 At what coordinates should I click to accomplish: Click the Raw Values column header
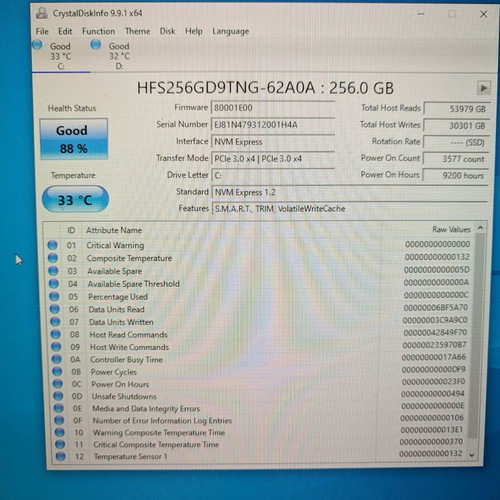coord(451,230)
